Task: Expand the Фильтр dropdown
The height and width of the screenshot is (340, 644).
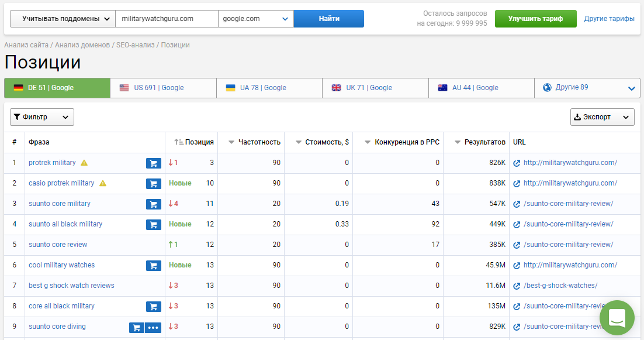Action: [x=42, y=117]
